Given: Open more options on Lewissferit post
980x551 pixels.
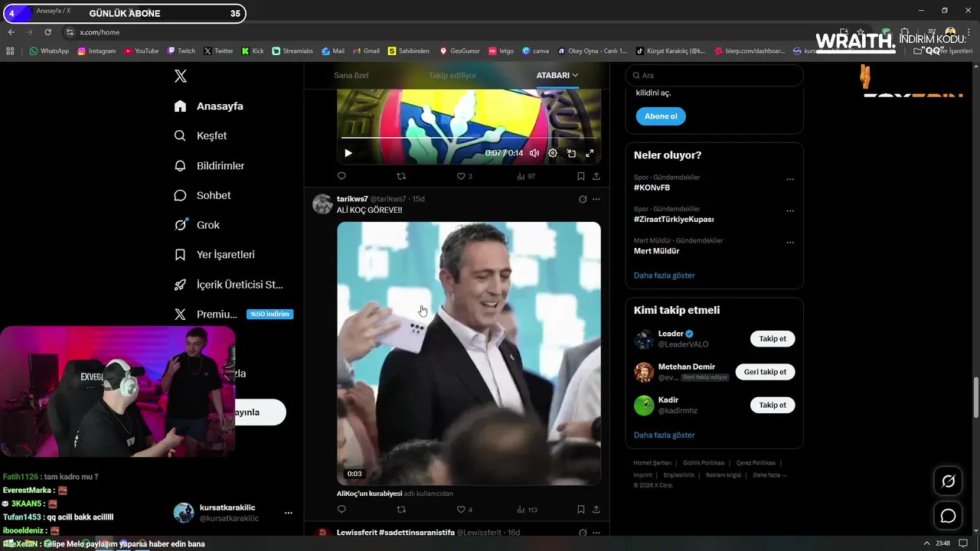Looking at the screenshot, I should [596, 533].
